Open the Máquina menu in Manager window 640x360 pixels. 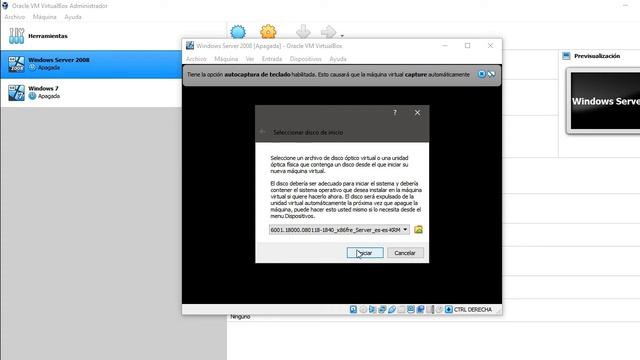coord(44,17)
